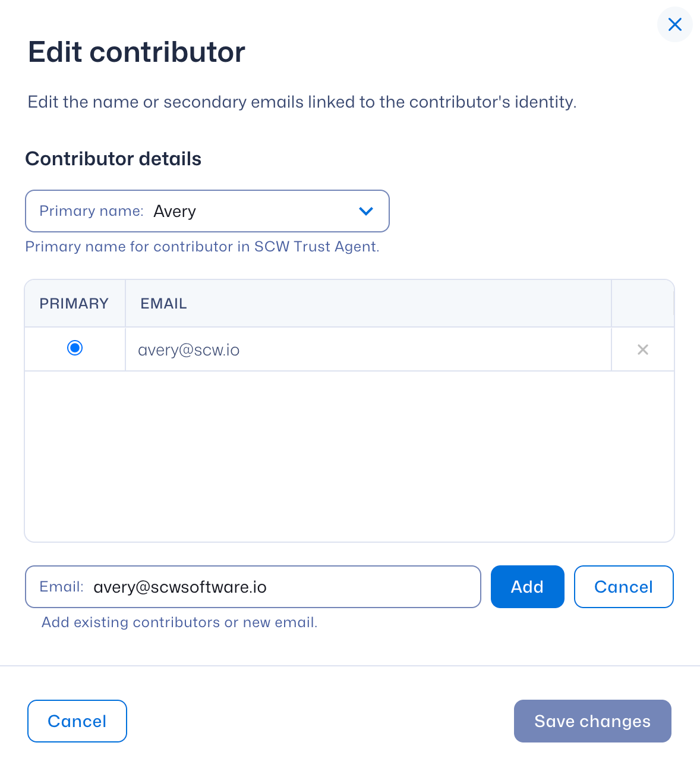Image resolution: width=700 pixels, height=774 pixels.
Task: Select the primary radio for avery@scw.io
Action: (75, 348)
